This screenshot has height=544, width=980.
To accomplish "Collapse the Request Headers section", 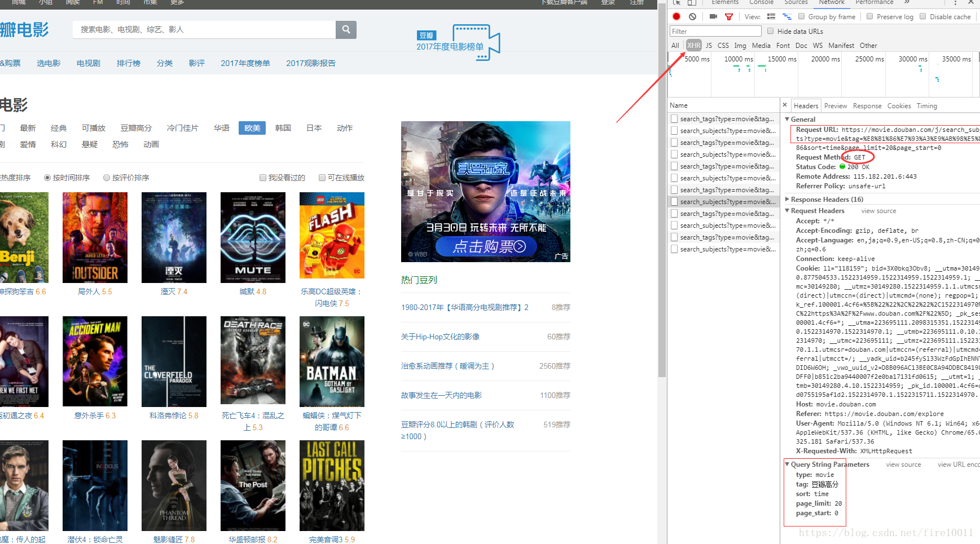I will tap(787, 211).
